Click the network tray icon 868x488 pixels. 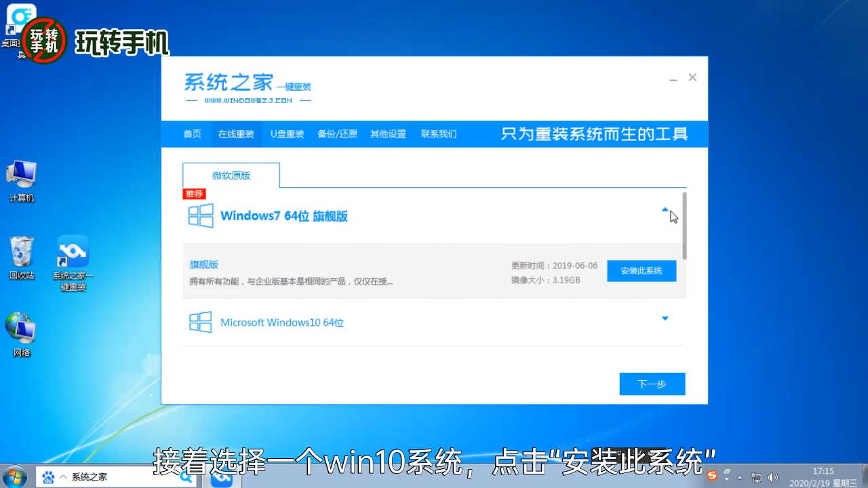[757, 477]
